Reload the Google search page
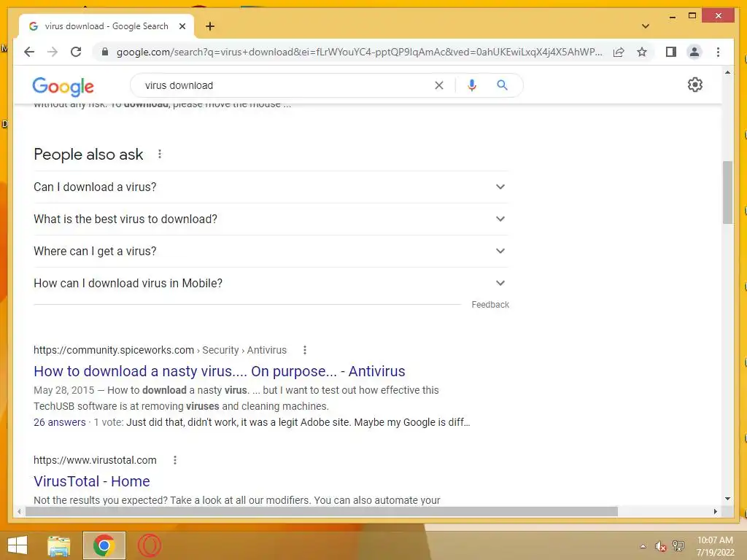This screenshot has height=560, width=747. tap(76, 52)
